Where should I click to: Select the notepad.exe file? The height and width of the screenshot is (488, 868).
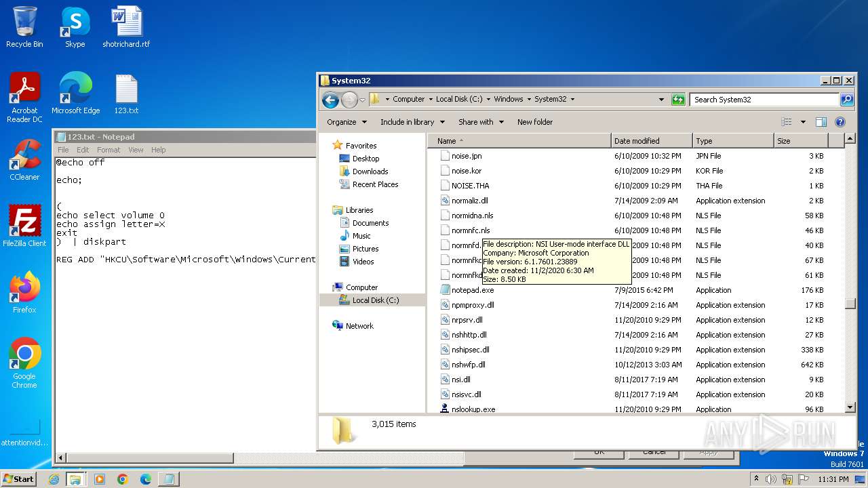[473, 290]
